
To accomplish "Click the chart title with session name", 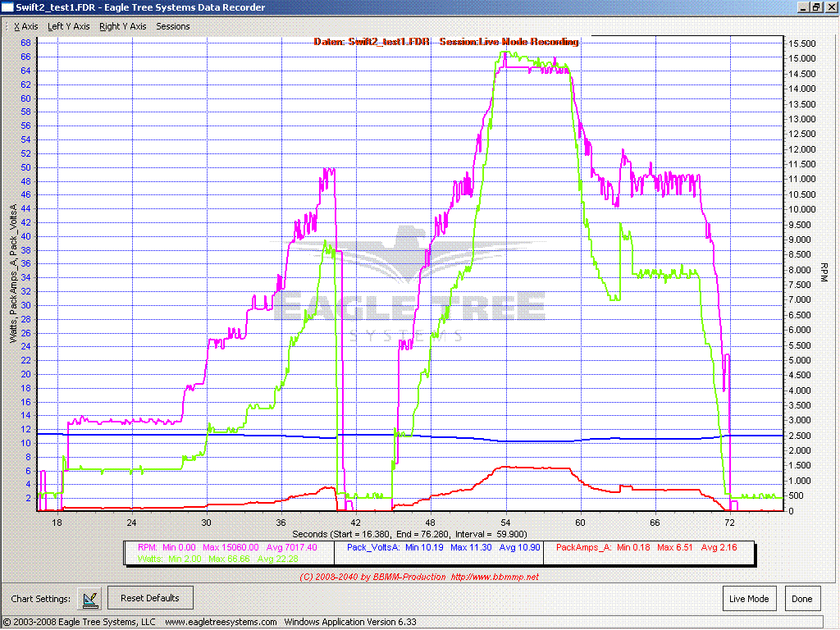I will pos(445,42).
